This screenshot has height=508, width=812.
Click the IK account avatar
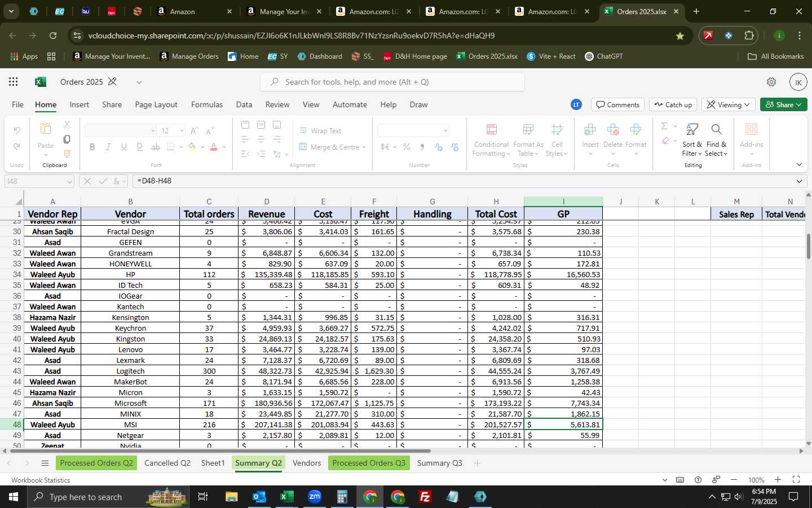click(x=798, y=82)
